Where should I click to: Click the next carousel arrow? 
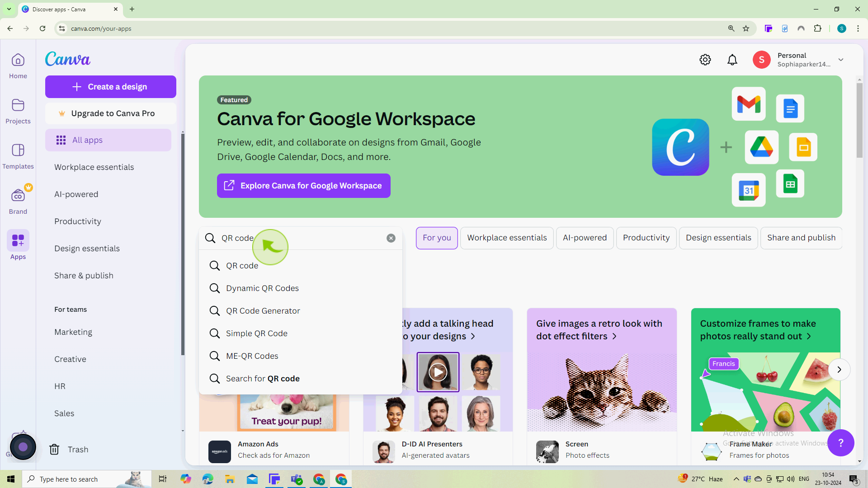pyautogui.click(x=839, y=370)
